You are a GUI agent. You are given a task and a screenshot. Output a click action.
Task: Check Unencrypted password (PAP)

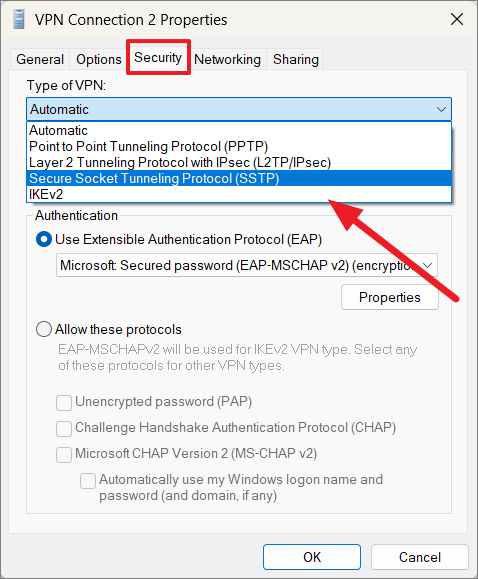(64, 402)
